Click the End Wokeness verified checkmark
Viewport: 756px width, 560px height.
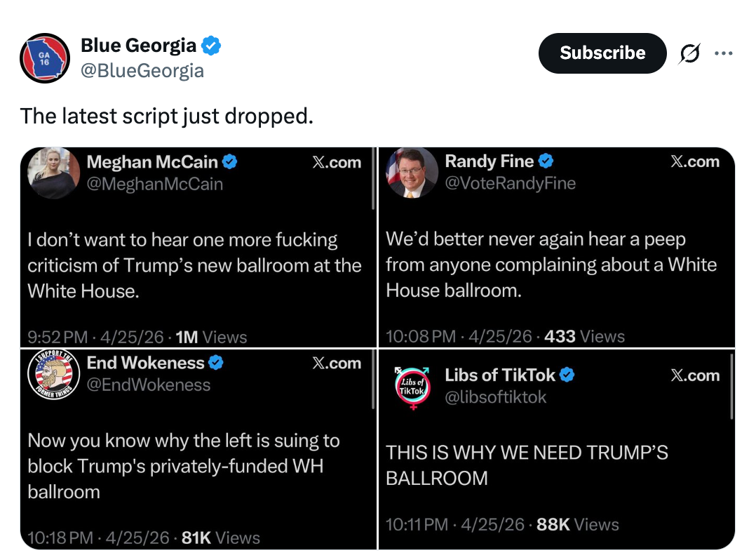point(217,363)
